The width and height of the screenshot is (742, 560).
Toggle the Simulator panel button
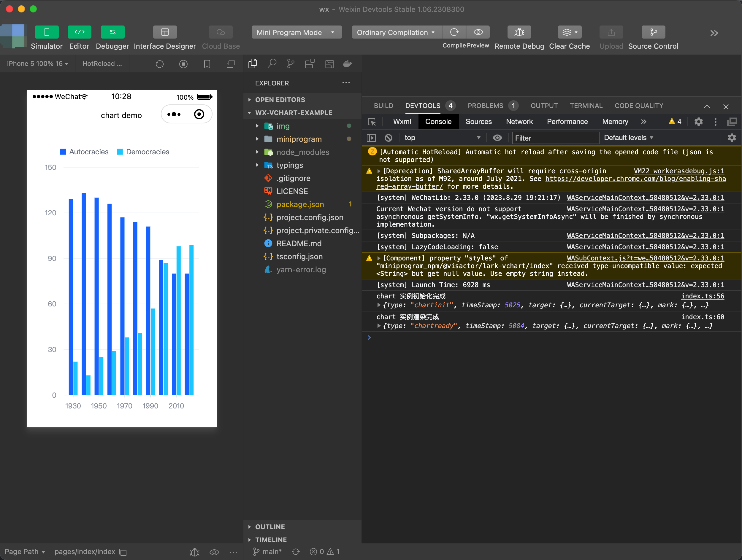(x=47, y=32)
